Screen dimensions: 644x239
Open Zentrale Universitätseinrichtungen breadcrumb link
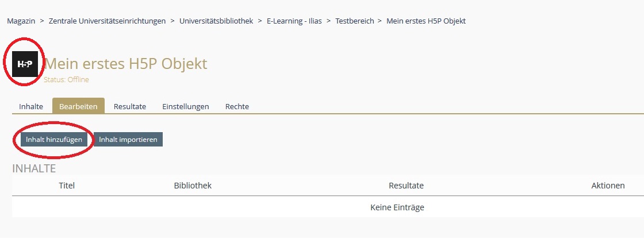107,21
